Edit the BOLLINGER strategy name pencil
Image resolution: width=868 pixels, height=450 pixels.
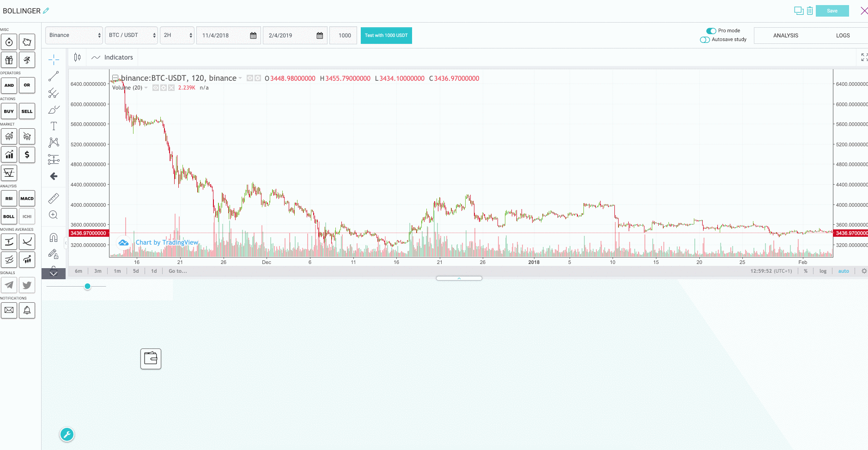tap(46, 11)
